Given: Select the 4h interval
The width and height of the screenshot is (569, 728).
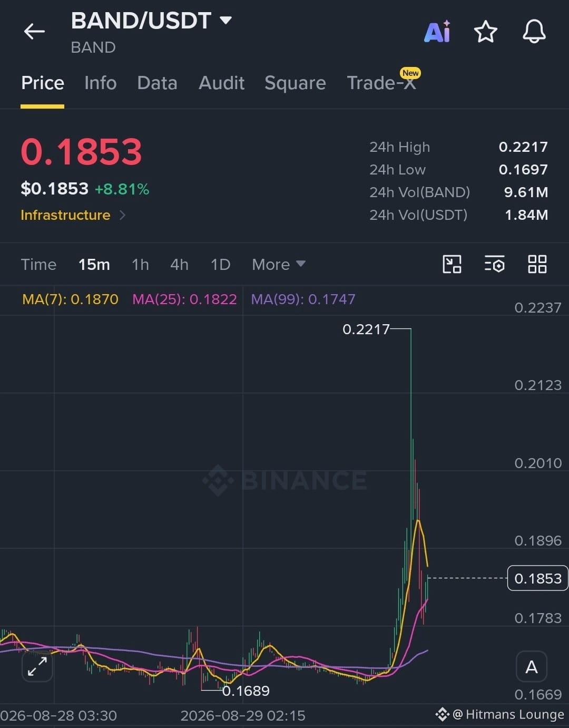Looking at the screenshot, I should pyautogui.click(x=179, y=264).
